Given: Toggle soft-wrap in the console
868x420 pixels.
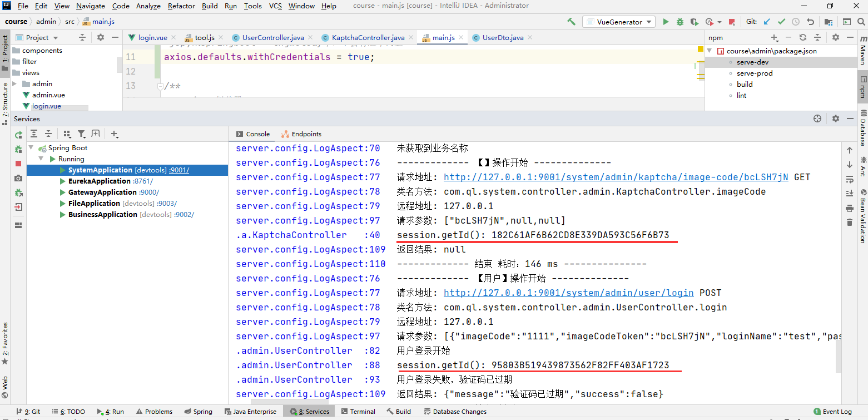Looking at the screenshot, I should 849,179.
